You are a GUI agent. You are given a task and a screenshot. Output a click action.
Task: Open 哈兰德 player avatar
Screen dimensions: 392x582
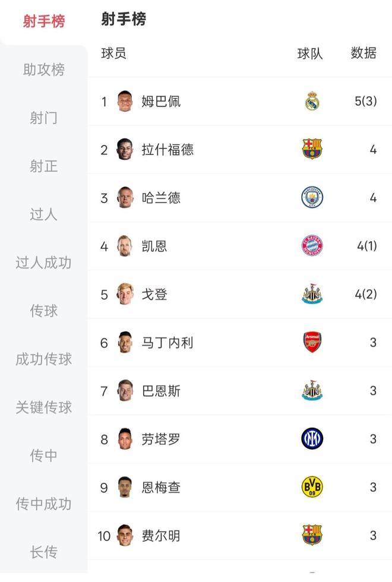click(125, 198)
